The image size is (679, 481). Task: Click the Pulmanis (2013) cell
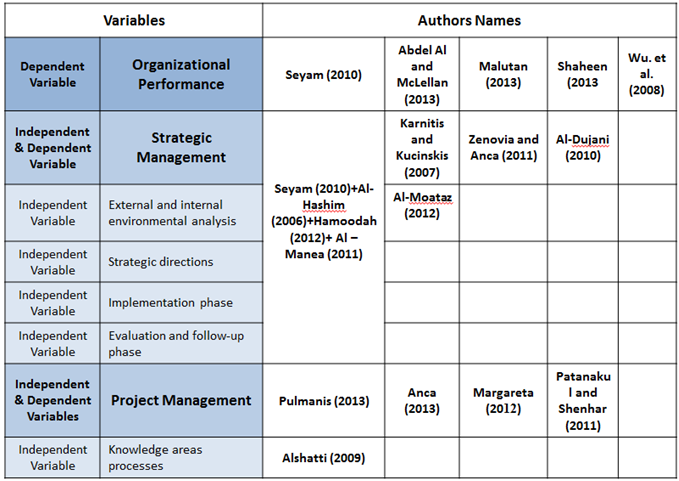point(323,401)
